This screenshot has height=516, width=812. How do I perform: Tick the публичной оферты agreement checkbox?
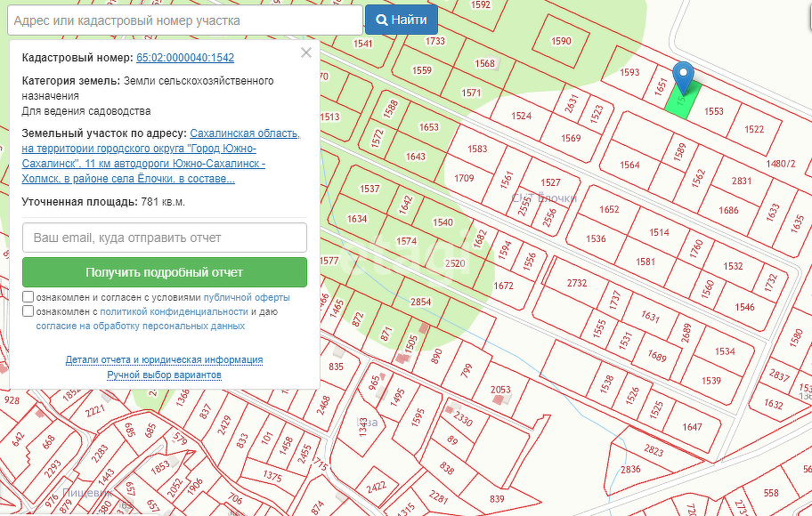28,297
